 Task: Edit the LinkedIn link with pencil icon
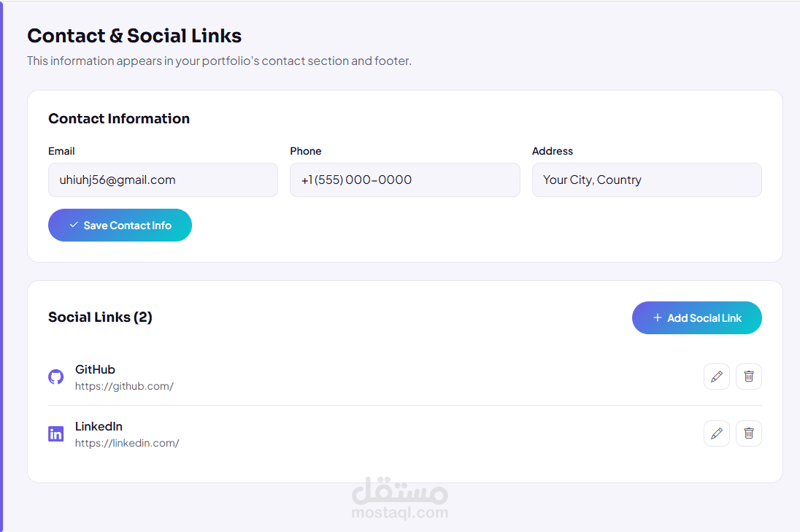[716, 433]
